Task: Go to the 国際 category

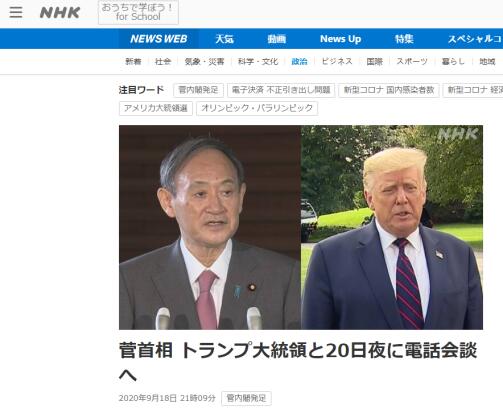Action: [x=375, y=61]
